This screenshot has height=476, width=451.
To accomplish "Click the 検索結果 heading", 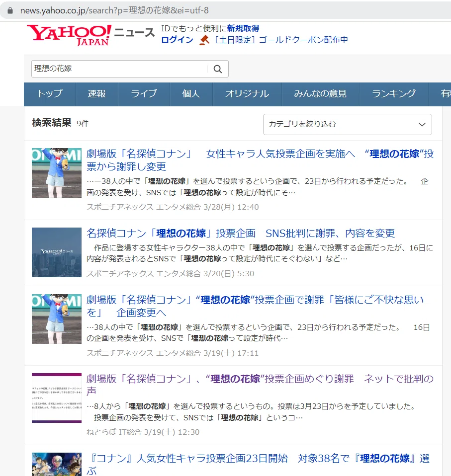I will click(52, 123).
